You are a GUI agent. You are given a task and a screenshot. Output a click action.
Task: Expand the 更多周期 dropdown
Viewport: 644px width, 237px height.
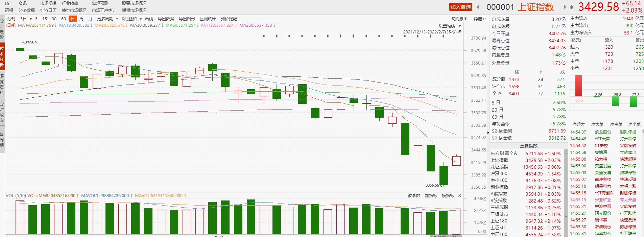tap(117, 19)
